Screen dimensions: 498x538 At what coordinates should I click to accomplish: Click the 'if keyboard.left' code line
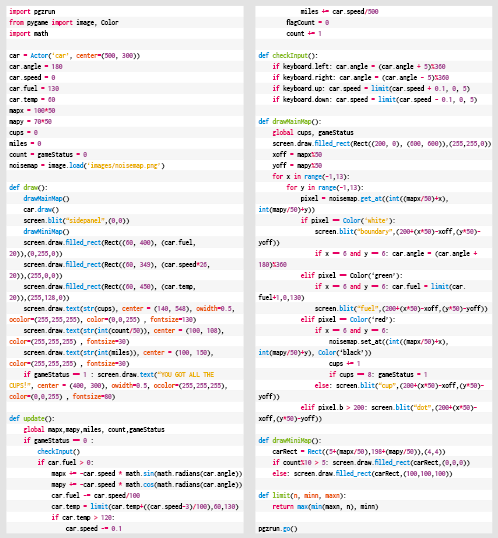pos(359,66)
